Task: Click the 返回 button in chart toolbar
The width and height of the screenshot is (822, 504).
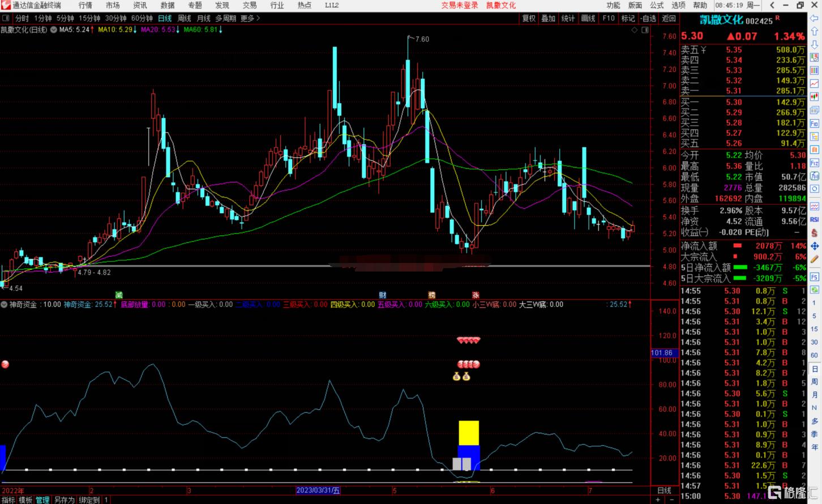Action: pos(669,19)
